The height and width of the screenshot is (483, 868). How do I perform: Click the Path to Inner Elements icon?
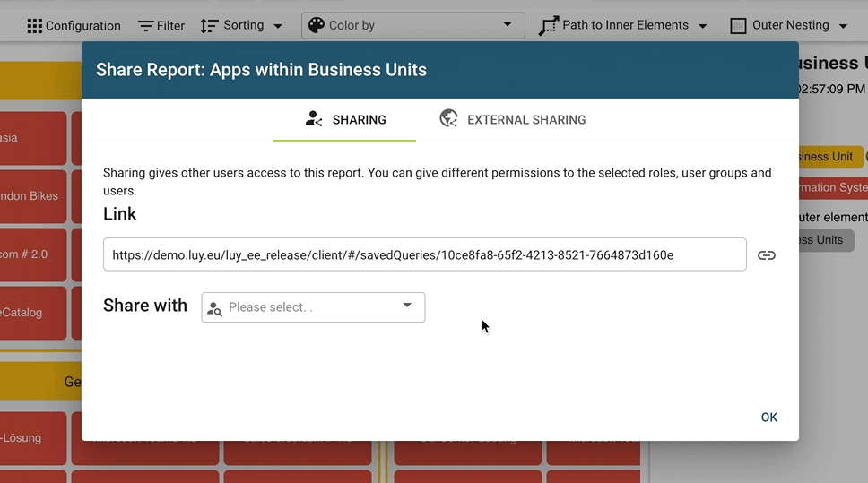point(548,26)
